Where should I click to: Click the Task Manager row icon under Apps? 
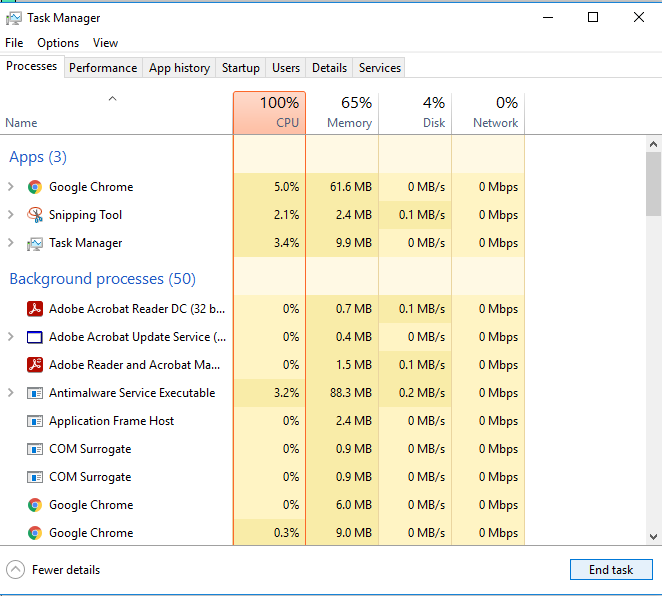click(x=35, y=244)
